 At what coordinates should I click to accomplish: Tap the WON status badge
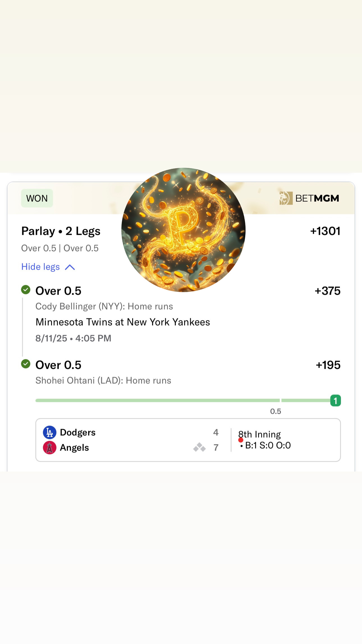[37, 198]
